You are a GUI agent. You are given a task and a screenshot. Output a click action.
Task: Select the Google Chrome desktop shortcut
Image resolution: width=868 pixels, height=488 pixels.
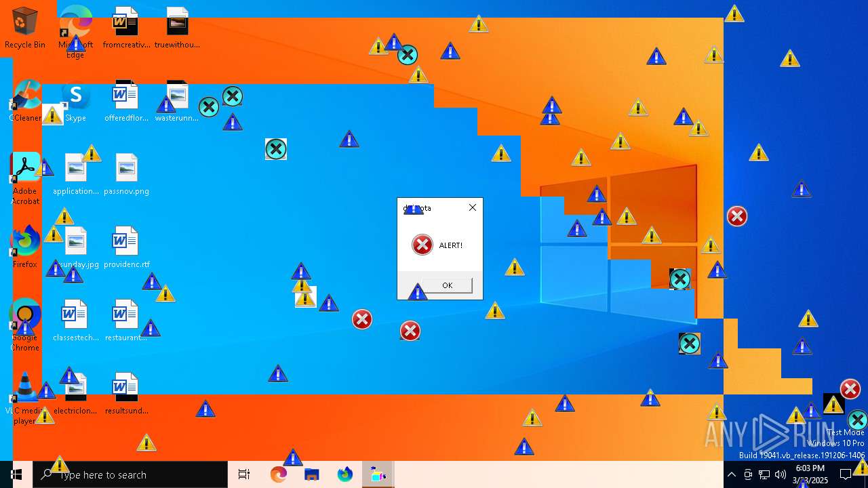(25, 325)
